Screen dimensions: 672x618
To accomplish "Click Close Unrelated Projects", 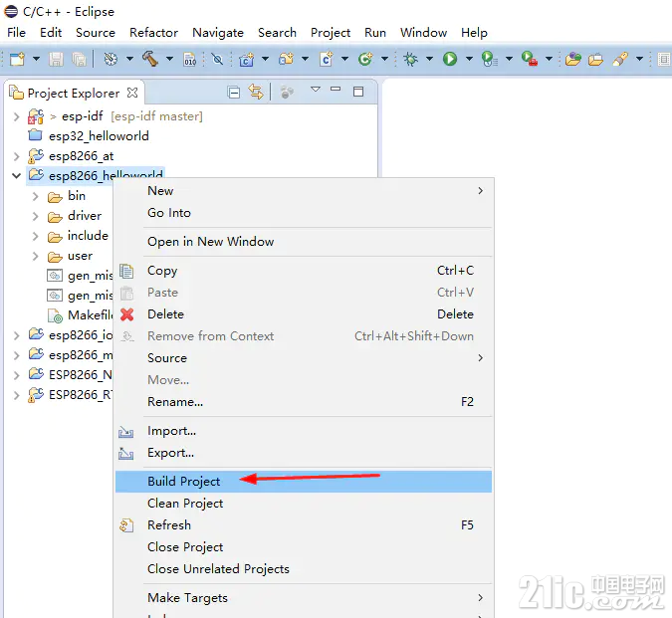I will click(x=304, y=569).
